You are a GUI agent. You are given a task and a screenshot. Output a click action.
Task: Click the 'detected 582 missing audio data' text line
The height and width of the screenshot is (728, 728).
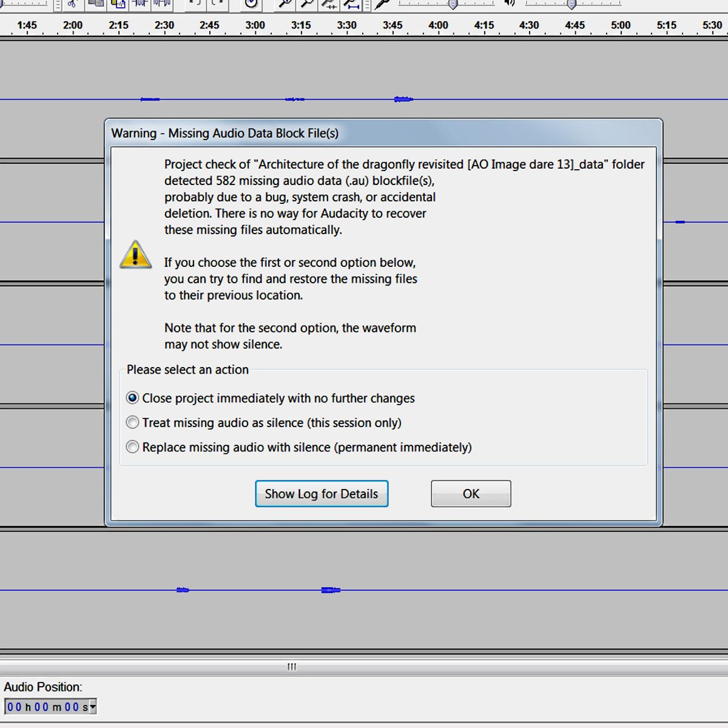tap(299, 181)
